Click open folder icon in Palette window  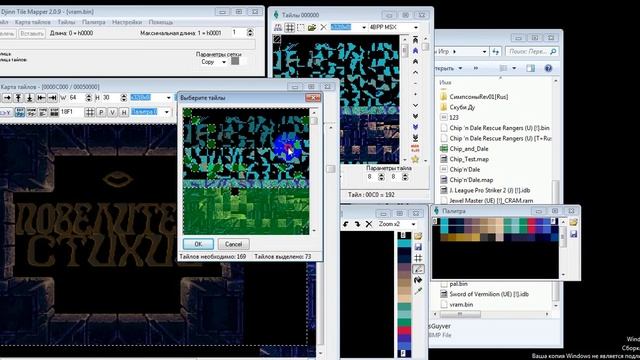(x=573, y=222)
